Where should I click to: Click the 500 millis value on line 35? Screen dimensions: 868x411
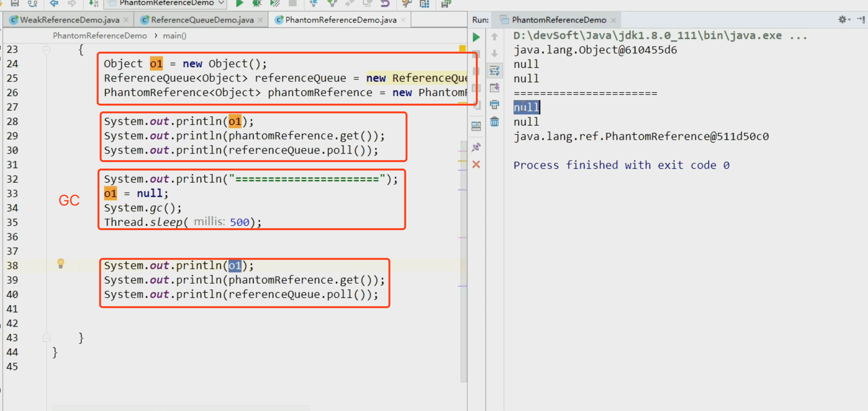pyautogui.click(x=240, y=223)
